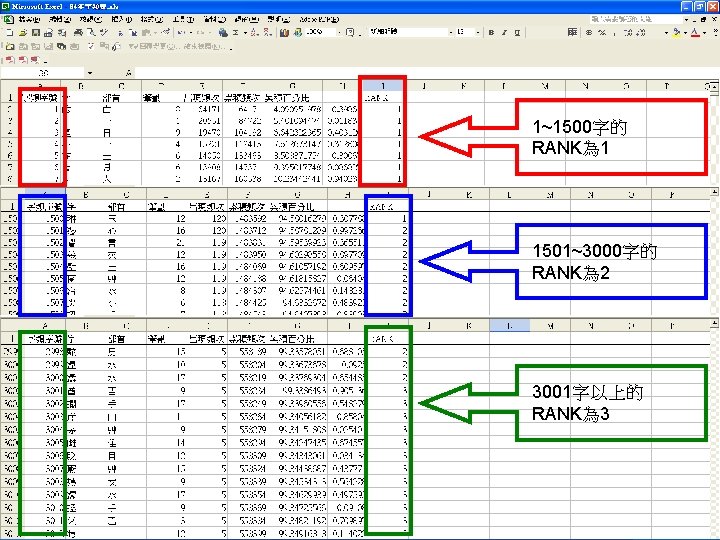The image size is (720, 540).
Task: Open Print Preview from the toolbar
Action: (x=91, y=33)
